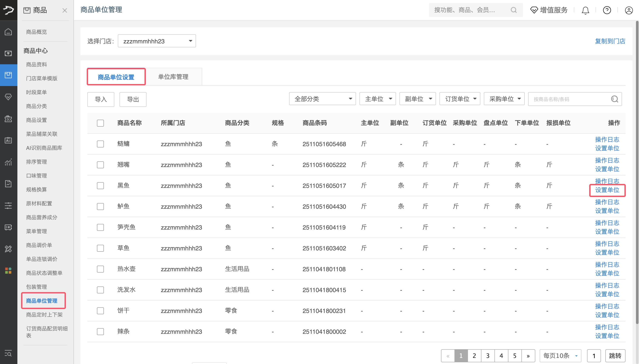Click the colorful apps grid sidebar icon
Image resolution: width=639 pixels, height=364 pixels.
tap(8, 270)
